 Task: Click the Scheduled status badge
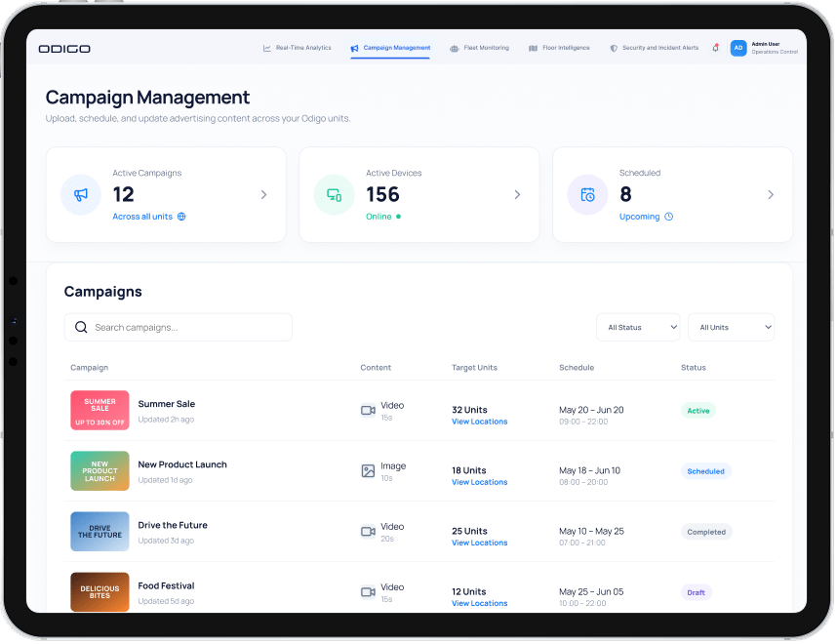pyautogui.click(x=705, y=471)
